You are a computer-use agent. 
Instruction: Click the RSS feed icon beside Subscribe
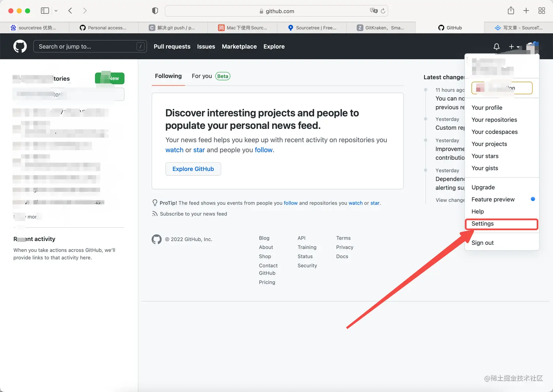point(155,214)
